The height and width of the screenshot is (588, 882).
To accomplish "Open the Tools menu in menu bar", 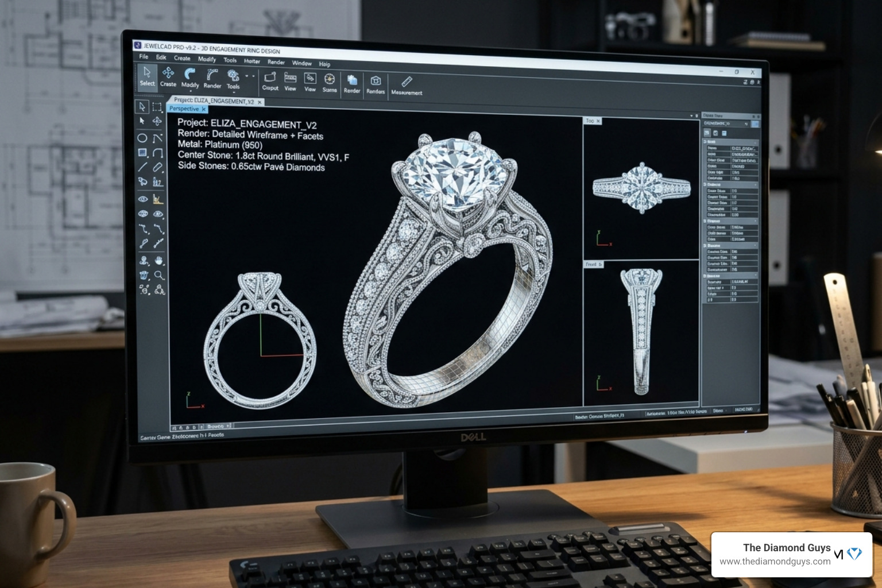I will [230, 60].
